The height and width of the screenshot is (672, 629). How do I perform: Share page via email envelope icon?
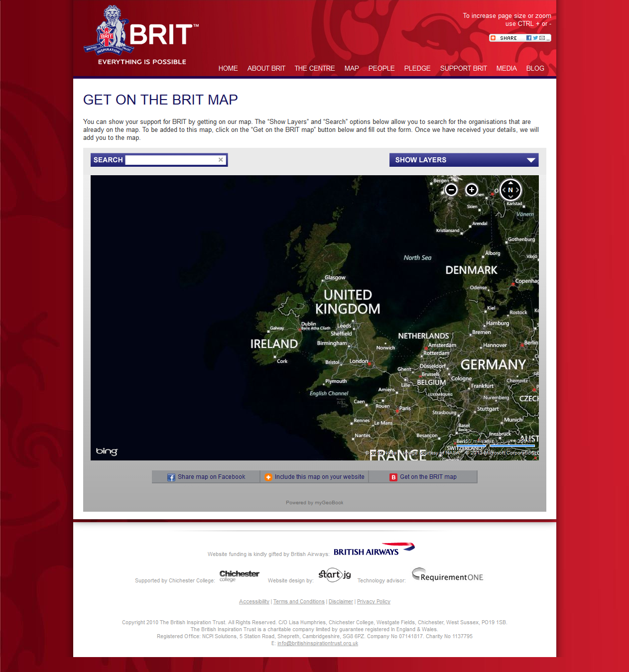coord(542,38)
